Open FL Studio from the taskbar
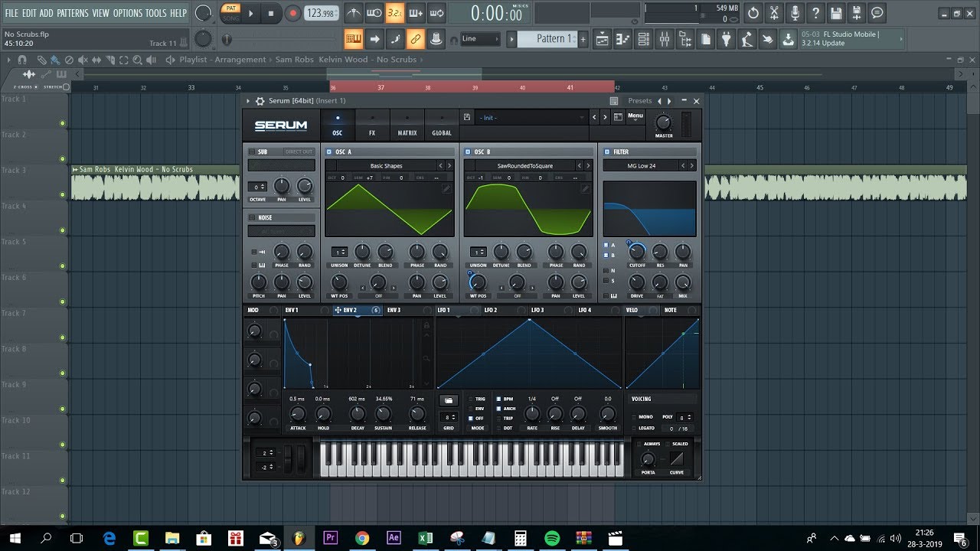This screenshot has height=551, width=980. [x=298, y=538]
